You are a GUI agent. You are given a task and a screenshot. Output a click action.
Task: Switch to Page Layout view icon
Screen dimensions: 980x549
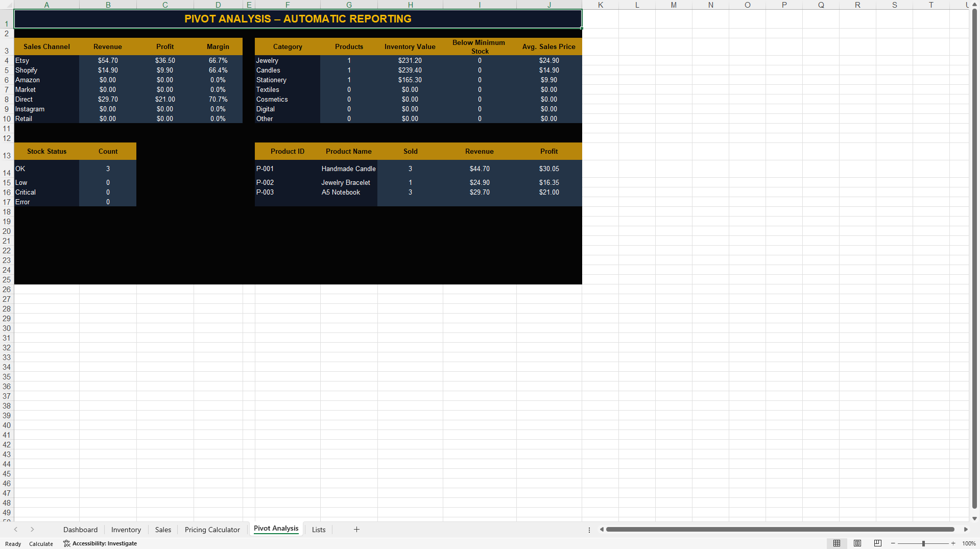point(857,543)
